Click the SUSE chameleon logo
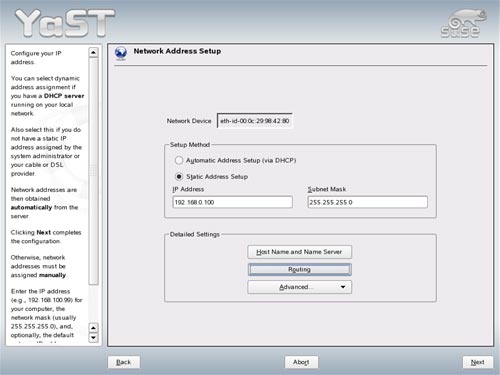The image size is (500, 375). click(x=464, y=23)
